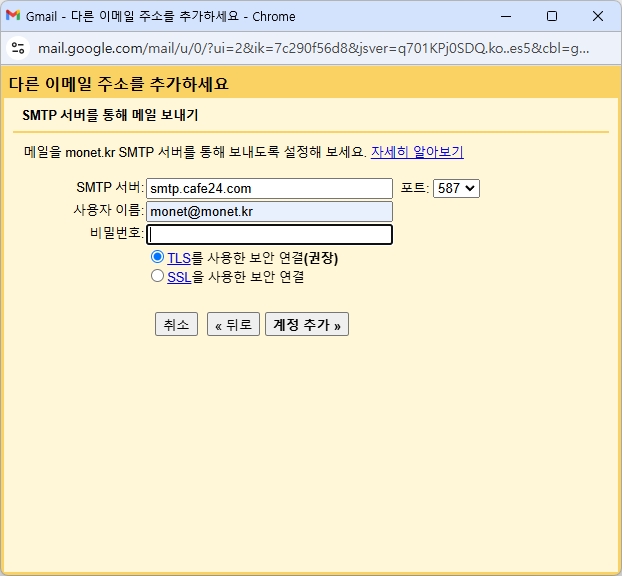Open site information icon in address bar
Screen dimensions: 622x576
click(18, 48)
